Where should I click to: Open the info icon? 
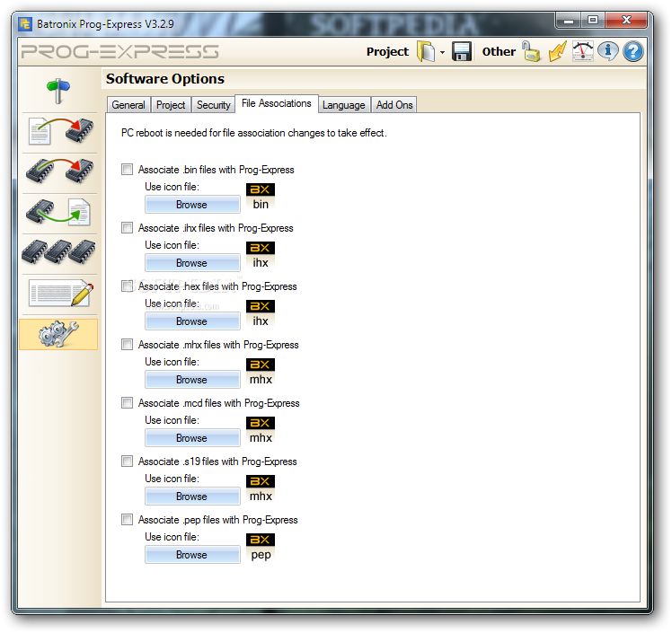(x=607, y=51)
